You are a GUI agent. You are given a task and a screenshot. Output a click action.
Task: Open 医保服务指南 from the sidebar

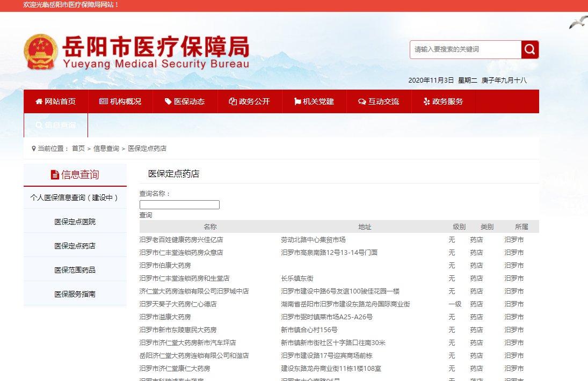pyautogui.click(x=75, y=294)
